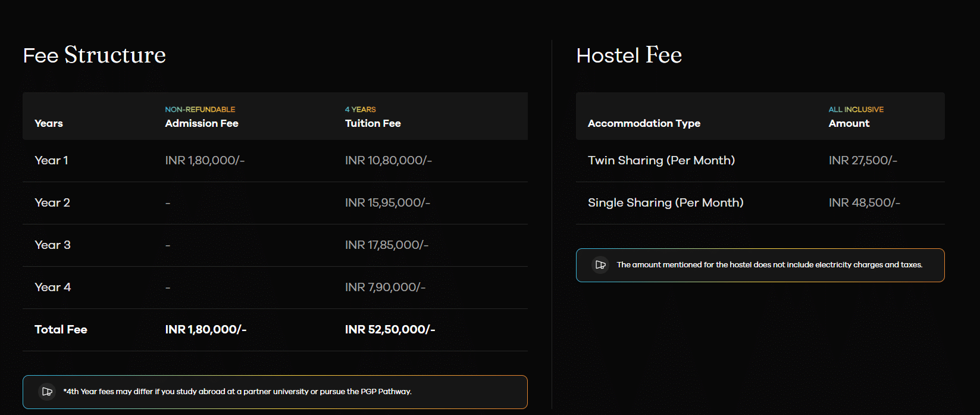Click the Amount column header
This screenshot has height=415, width=980.
pyautogui.click(x=849, y=123)
